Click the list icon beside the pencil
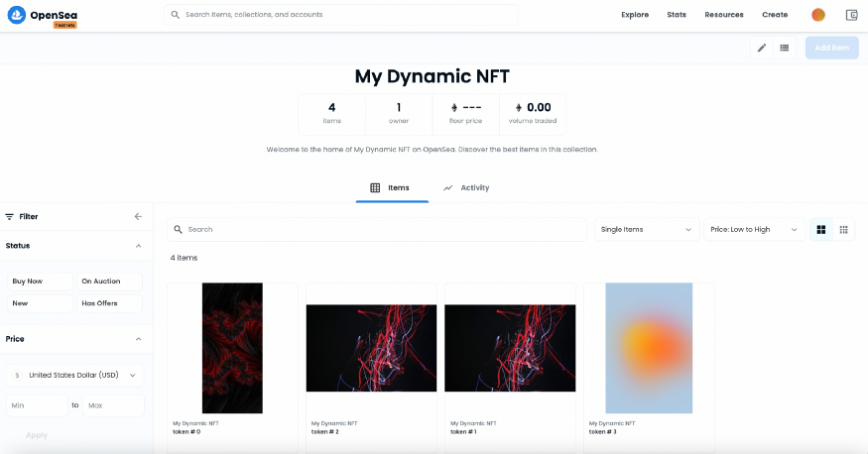Viewport: 868px width, 454px height. coord(785,48)
